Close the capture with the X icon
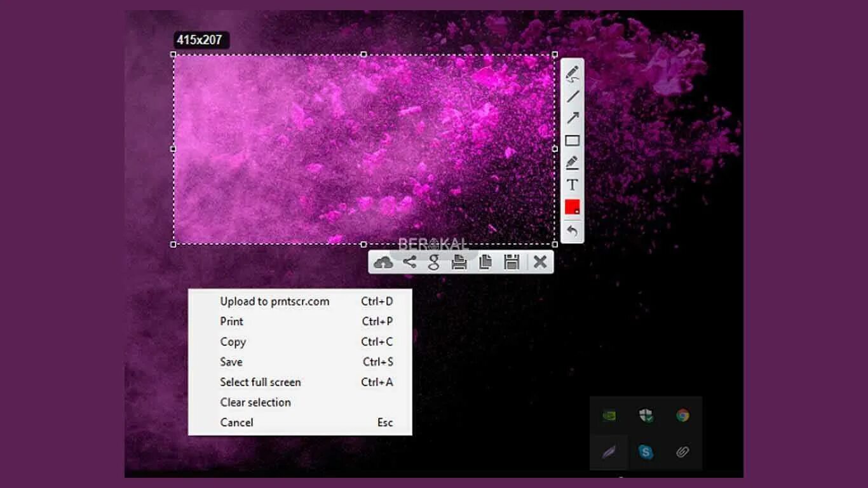 pyautogui.click(x=539, y=261)
